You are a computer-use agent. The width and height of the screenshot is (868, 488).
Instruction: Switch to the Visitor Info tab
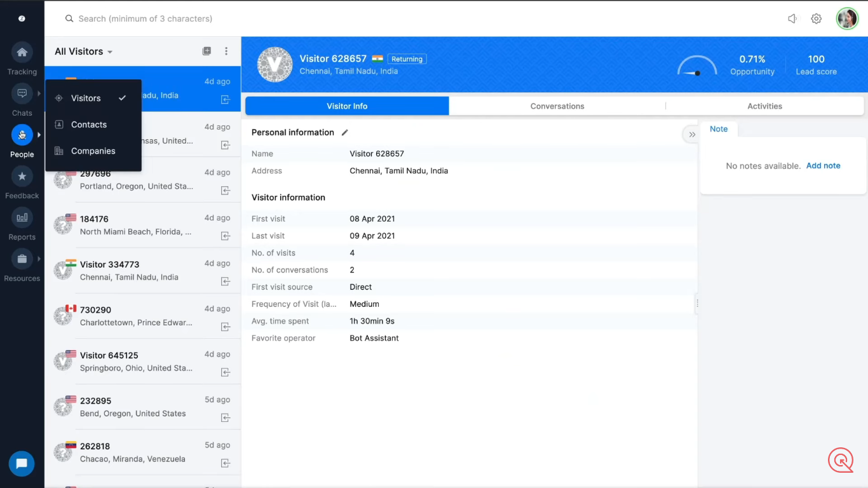(x=347, y=106)
